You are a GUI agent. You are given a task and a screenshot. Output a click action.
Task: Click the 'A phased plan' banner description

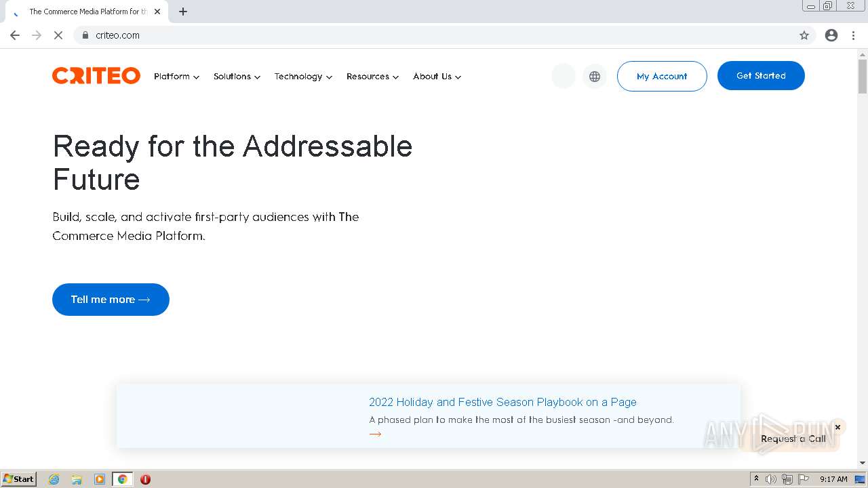tap(521, 420)
